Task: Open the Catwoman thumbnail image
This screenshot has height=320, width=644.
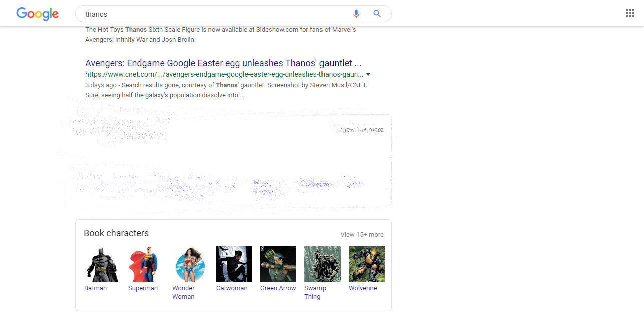Action: coord(234,264)
